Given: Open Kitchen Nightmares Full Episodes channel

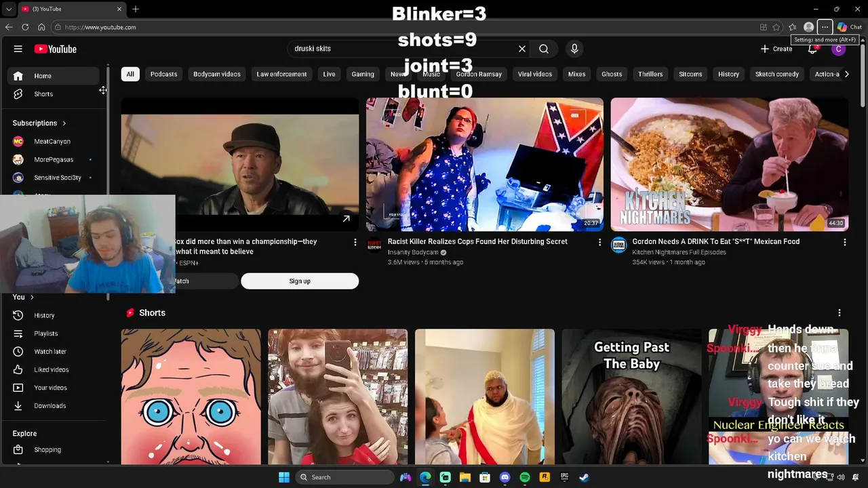Looking at the screenshot, I should click(x=679, y=252).
